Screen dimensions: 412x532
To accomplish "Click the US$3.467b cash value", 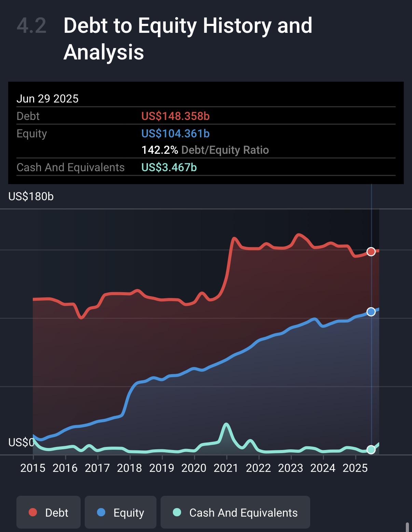I will (169, 167).
